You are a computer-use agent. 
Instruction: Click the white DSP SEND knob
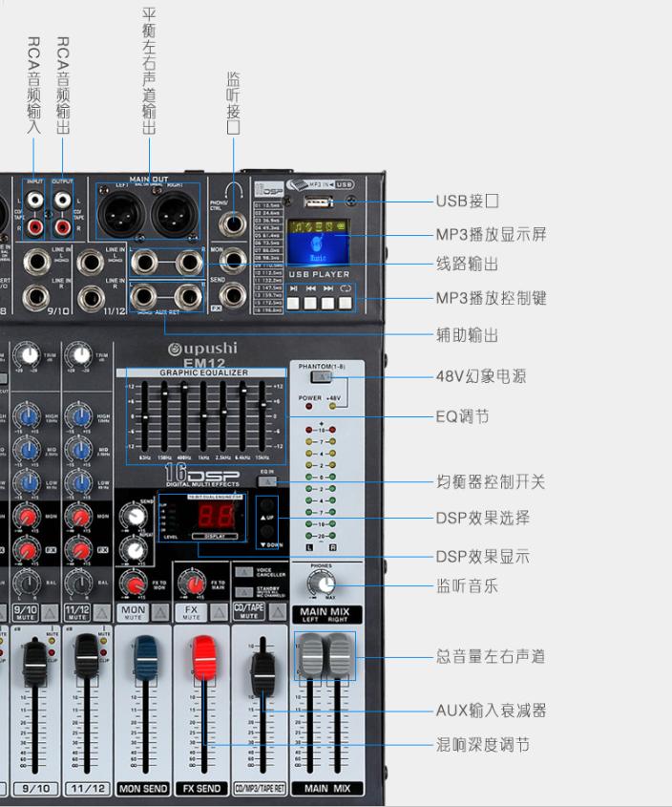point(134,515)
